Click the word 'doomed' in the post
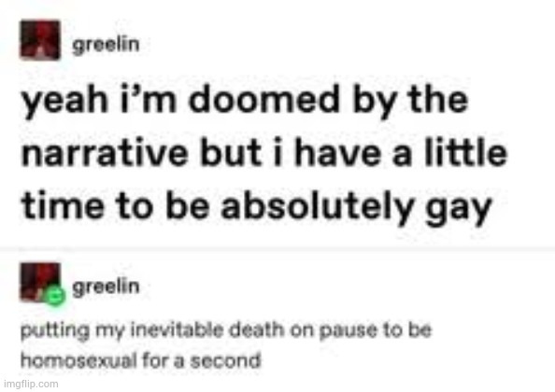The height and width of the screenshot is (392, 555). 263,100
